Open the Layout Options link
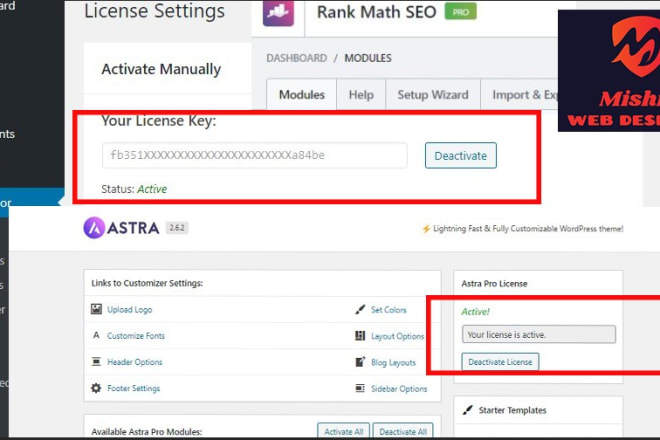660x440 pixels. click(397, 336)
